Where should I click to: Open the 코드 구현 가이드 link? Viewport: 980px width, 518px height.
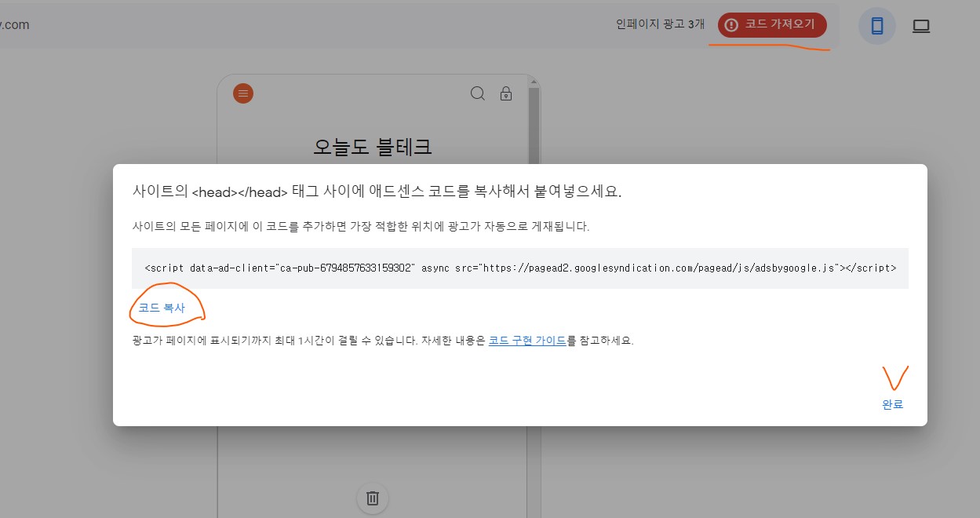(x=527, y=341)
